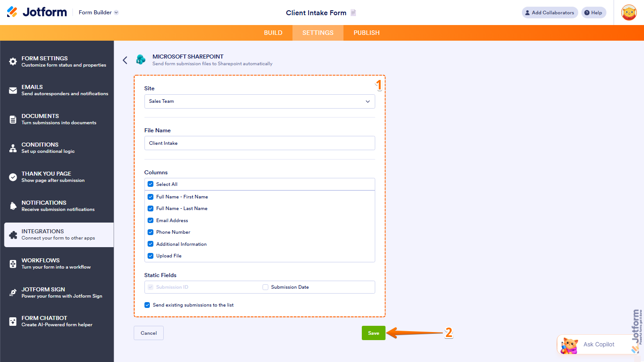Viewport: 644px width, 362px height.
Task: Uncheck the Upload File column
Action: 150,256
